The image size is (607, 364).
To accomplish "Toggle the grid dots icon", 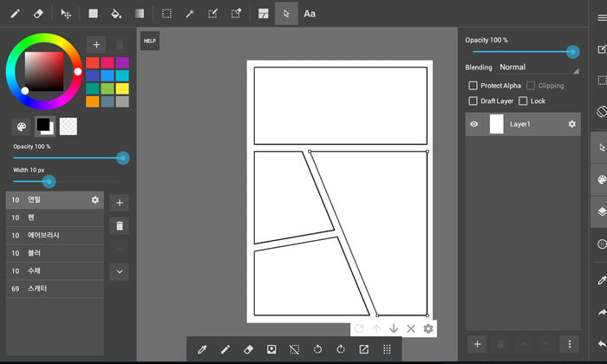I will click(x=387, y=349).
